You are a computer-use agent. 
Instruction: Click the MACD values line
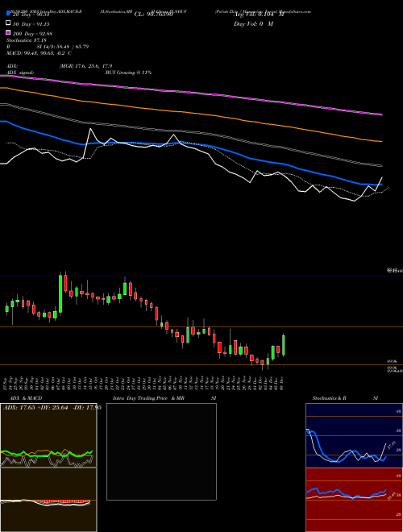tap(39, 53)
